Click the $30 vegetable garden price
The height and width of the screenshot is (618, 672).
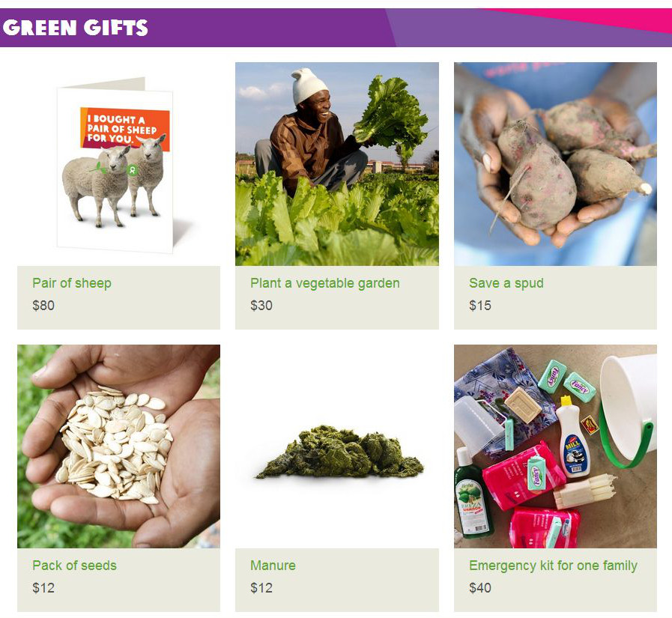(261, 305)
